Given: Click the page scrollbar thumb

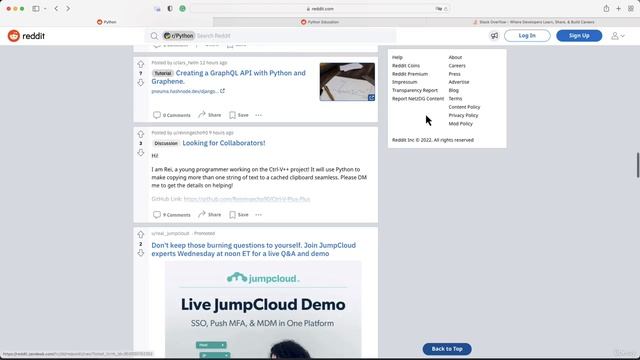Looking at the screenshot, I should [638, 165].
